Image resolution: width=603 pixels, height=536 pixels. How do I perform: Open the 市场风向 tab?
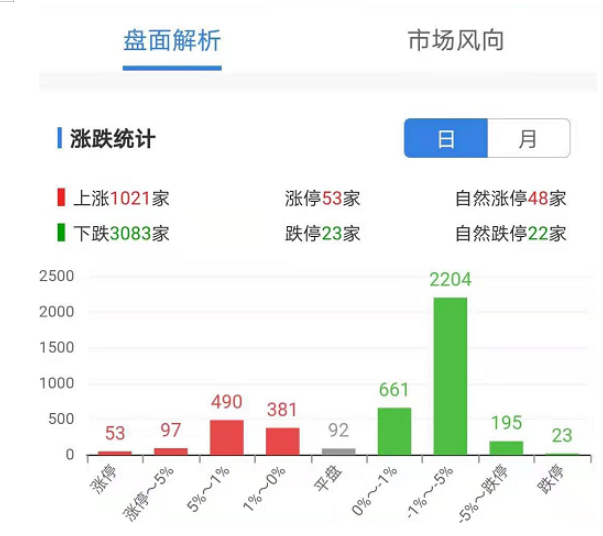[x=456, y=40]
